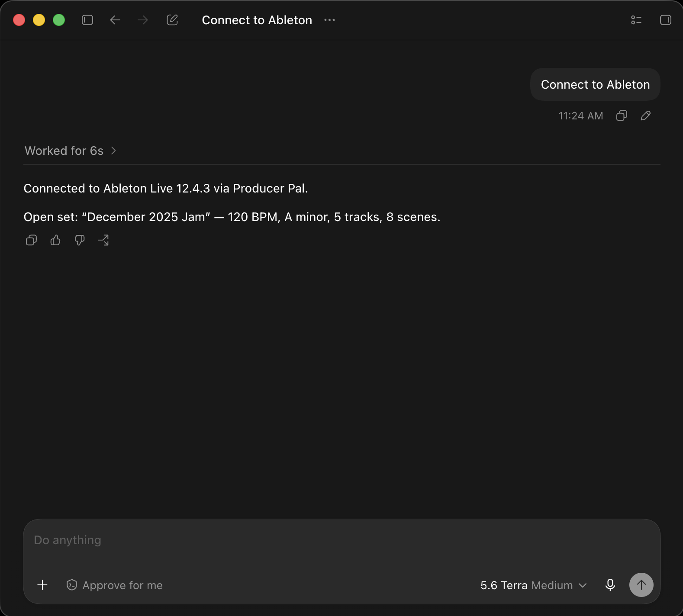
Task: Start a new chat with compose icon
Action: (172, 20)
